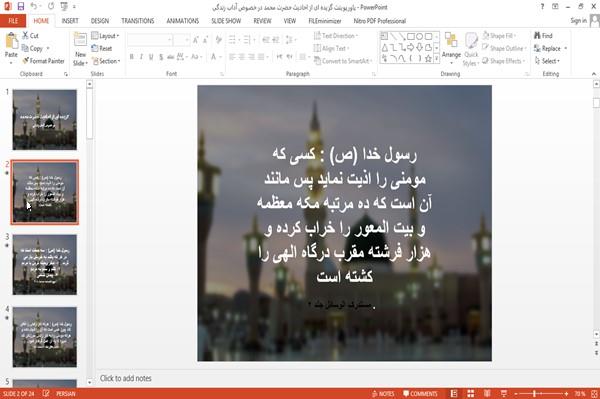Image resolution: width=600 pixels, height=399 pixels.
Task: Expand the Select dropdown in Editing
Action: pyautogui.click(x=547, y=61)
